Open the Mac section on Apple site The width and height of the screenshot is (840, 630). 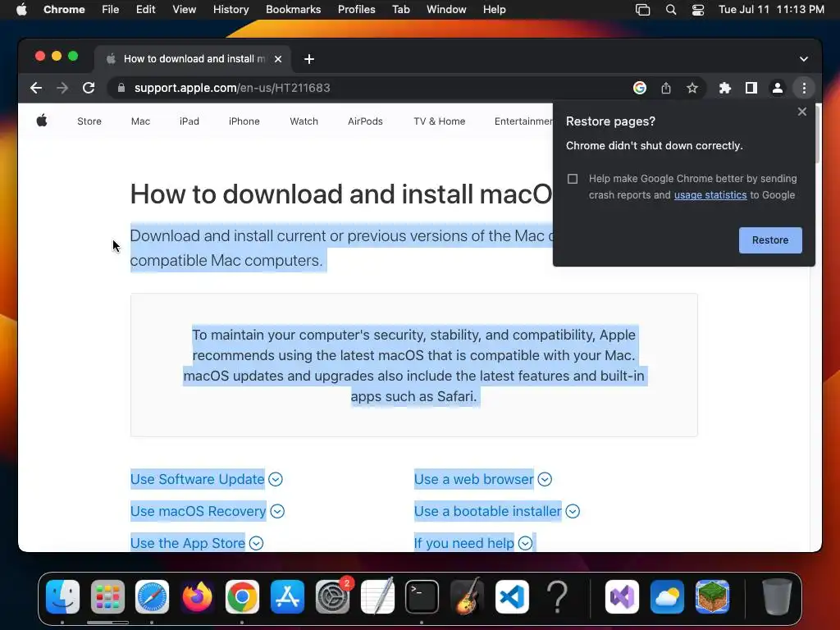(x=140, y=121)
